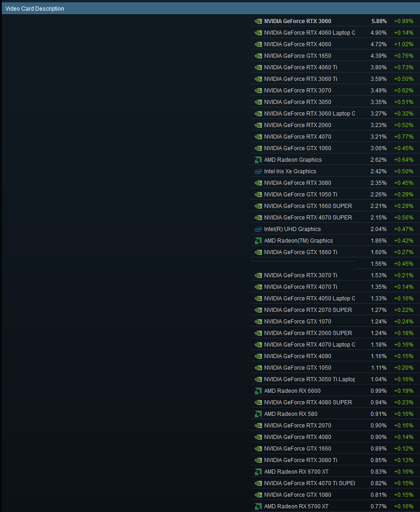Click the 0.99% share for Radeon RX 6600
The image size is (420, 512).
coord(378,391)
